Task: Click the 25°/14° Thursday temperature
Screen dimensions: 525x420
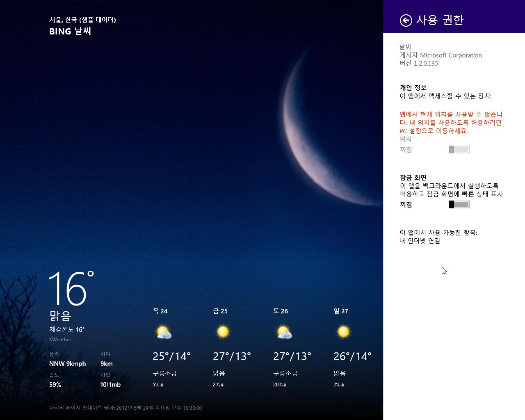Action: coord(171,356)
